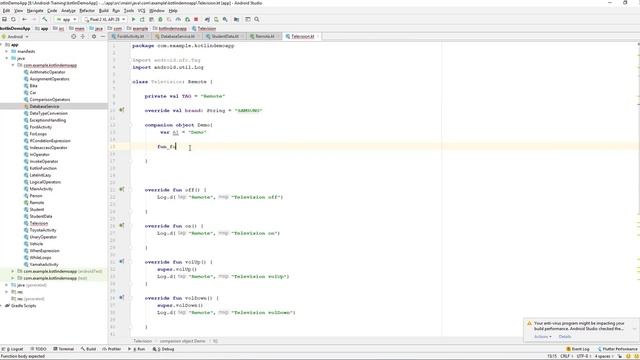This screenshot has height=360, width=640.
Task: Open the Build menu
Action: (x=104, y=11)
